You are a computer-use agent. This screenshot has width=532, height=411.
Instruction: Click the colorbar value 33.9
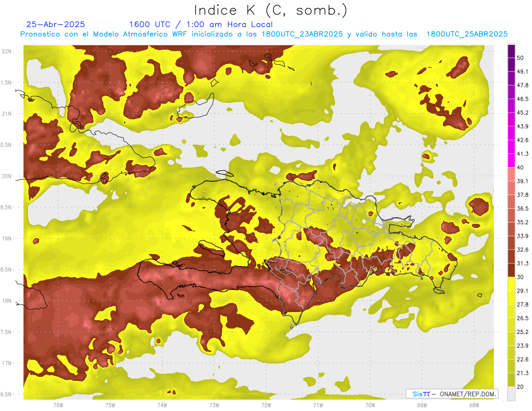click(523, 236)
